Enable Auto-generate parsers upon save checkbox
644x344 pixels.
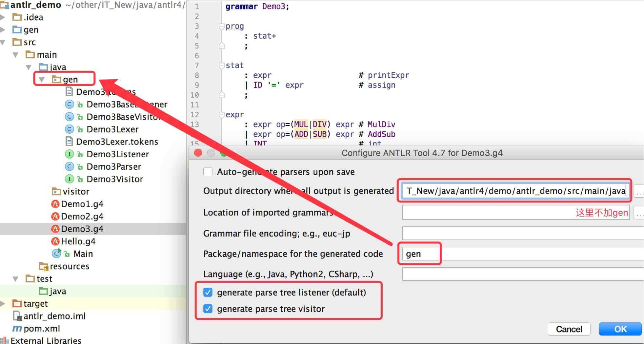[x=208, y=172]
